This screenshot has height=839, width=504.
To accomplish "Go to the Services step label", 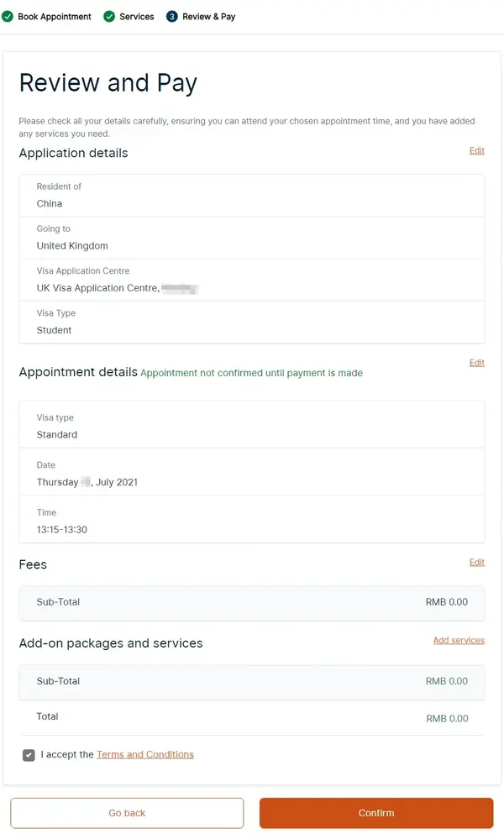I will pos(137,17).
